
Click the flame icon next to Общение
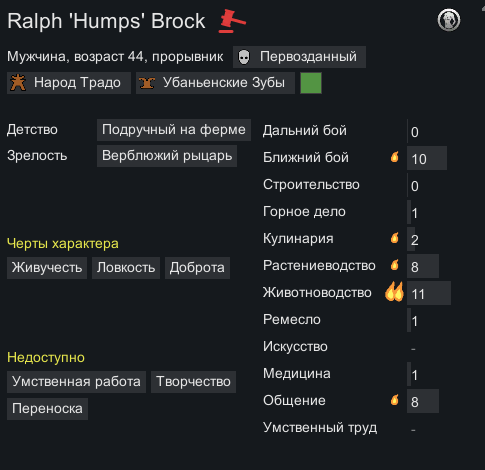[x=395, y=400]
